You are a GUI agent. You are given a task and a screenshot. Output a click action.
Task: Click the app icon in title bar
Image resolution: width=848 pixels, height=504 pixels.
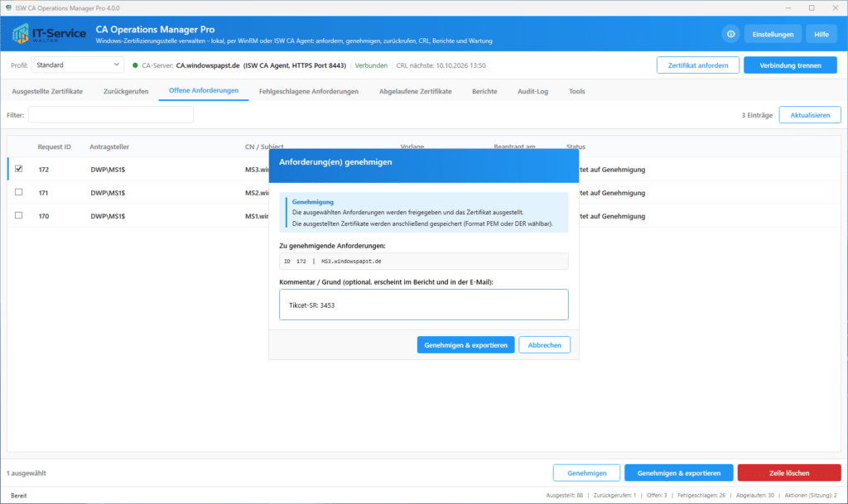[x=8, y=8]
